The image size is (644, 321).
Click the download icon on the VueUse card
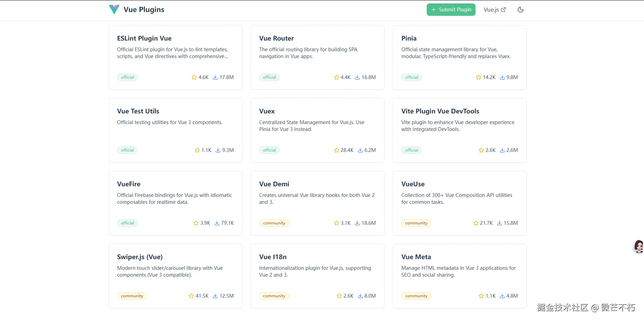coord(500,223)
